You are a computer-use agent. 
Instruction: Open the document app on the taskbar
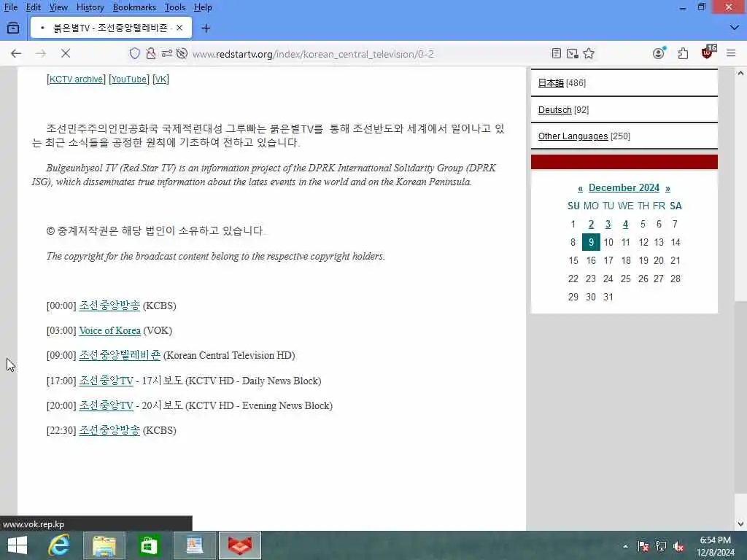pos(195,545)
